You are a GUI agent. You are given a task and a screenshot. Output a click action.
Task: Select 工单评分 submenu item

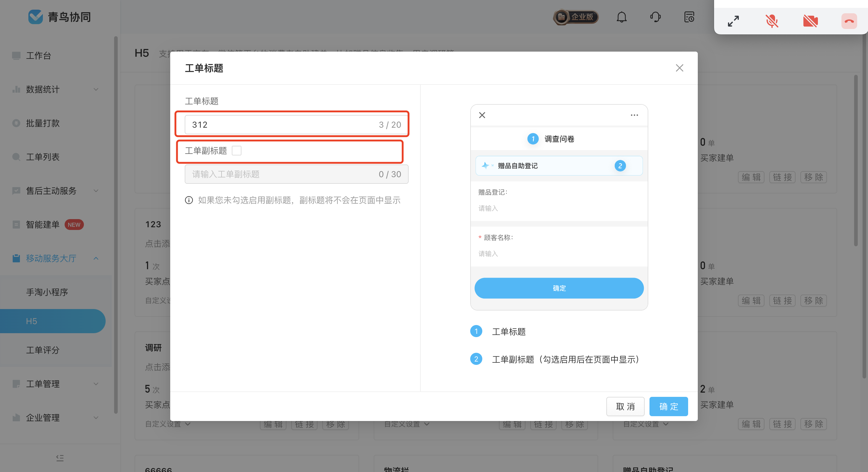43,350
